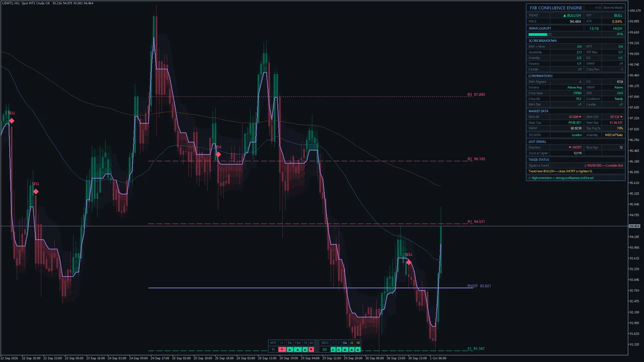
Task: Click the green arrow under SENS 3
Action: (x=333, y=350)
